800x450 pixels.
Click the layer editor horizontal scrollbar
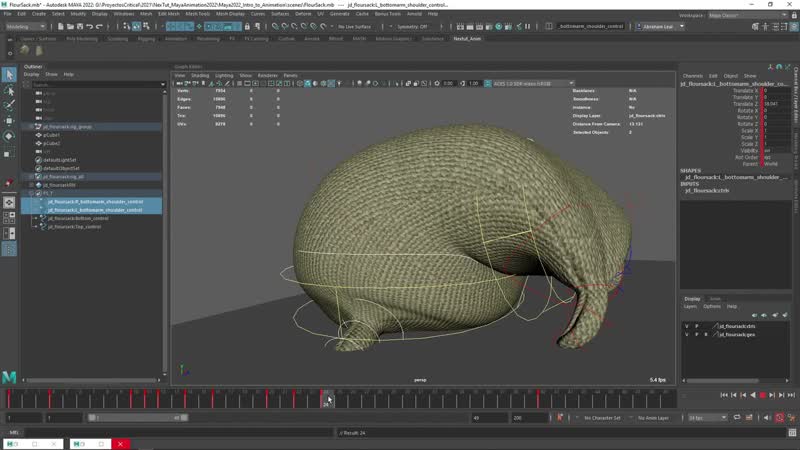(722, 381)
